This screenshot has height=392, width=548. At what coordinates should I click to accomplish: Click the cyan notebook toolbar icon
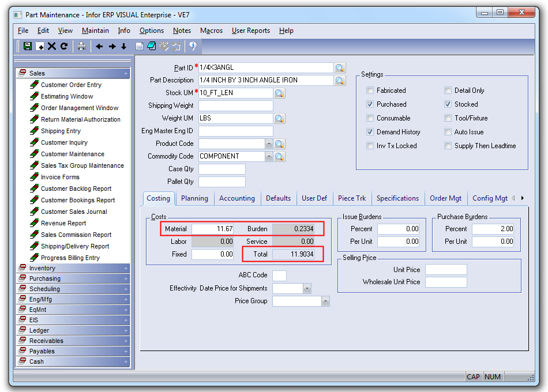point(152,46)
